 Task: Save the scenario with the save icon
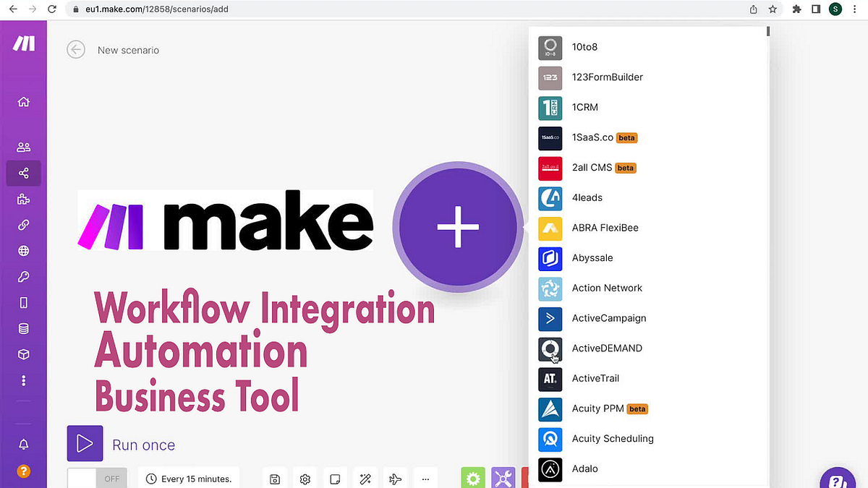275,478
